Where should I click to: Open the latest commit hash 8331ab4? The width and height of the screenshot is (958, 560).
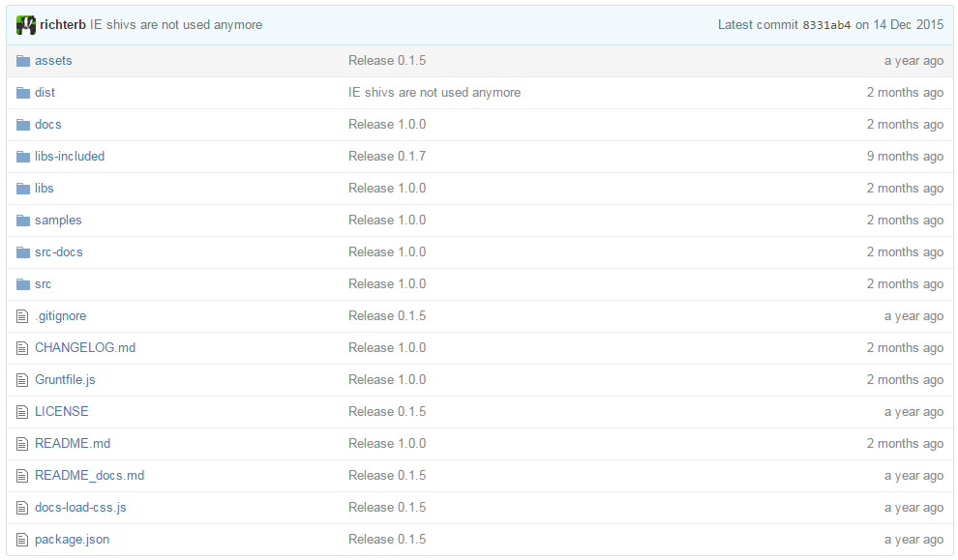[826, 25]
